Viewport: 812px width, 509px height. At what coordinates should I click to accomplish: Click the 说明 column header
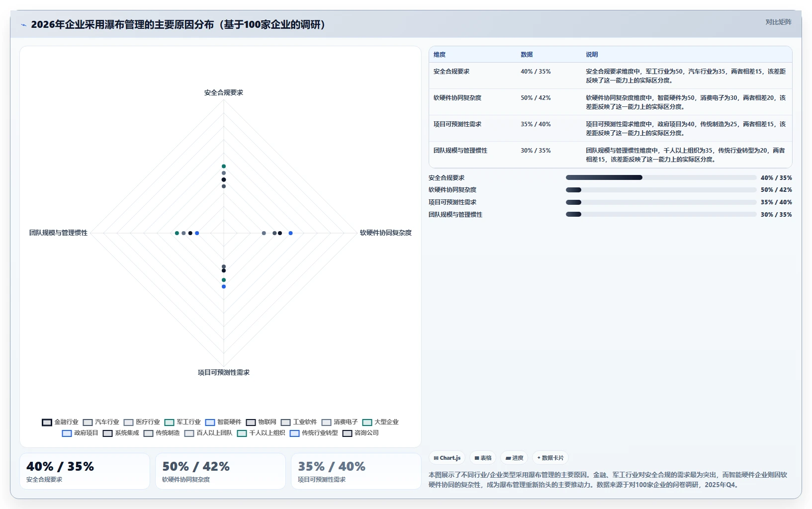[592, 55]
